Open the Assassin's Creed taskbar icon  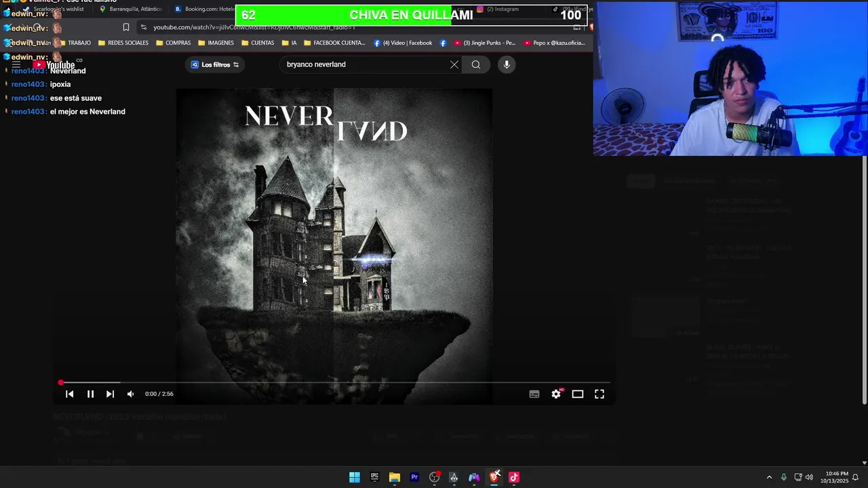coord(454,477)
